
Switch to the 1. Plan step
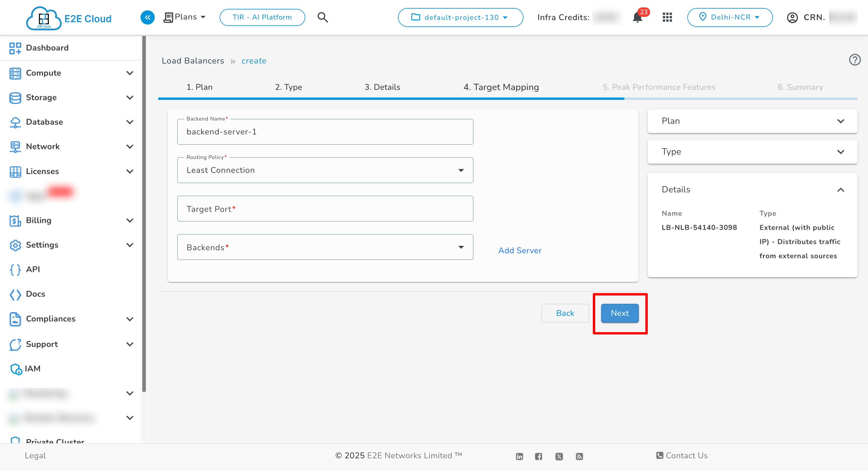[x=199, y=87]
